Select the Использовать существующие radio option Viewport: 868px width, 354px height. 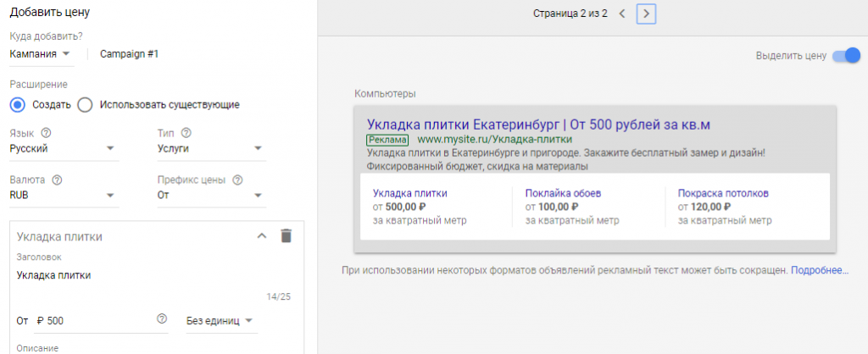click(x=85, y=104)
